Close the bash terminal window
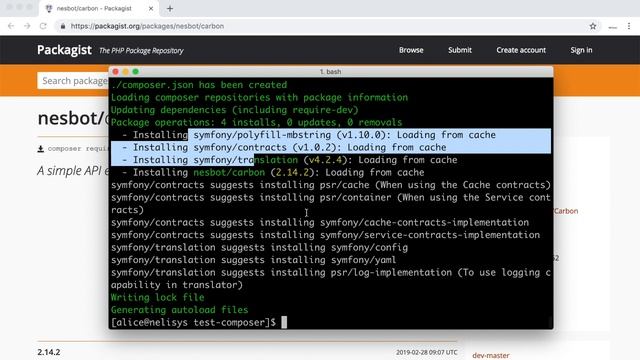Screen dimensions: 640x360 click(x=116, y=72)
